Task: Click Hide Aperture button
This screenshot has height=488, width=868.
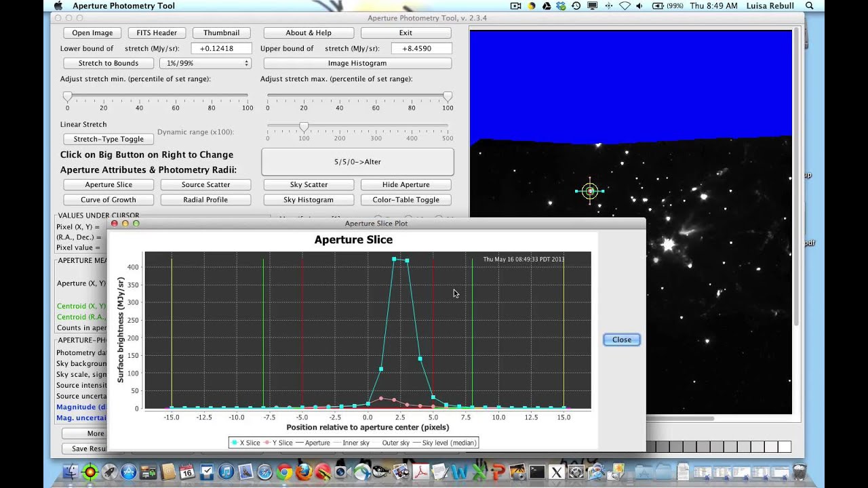Action: point(406,184)
